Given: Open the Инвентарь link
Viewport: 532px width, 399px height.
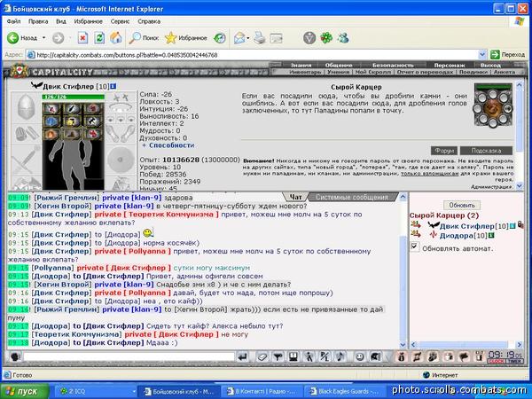Looking at the screenshot, I should [305, 72].
